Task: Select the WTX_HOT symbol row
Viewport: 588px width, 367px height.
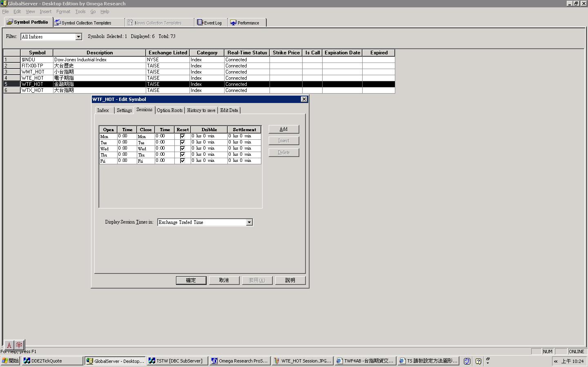Action: (199, 90)
